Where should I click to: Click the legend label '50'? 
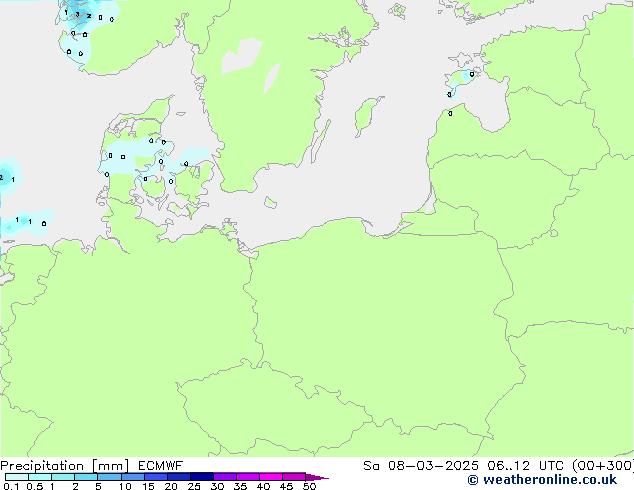click(x=309, y=486)
